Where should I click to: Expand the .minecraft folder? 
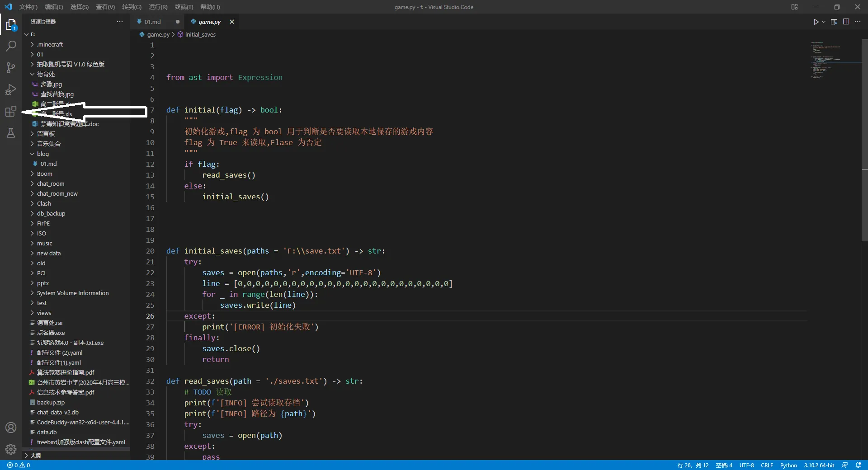(76, 44)
